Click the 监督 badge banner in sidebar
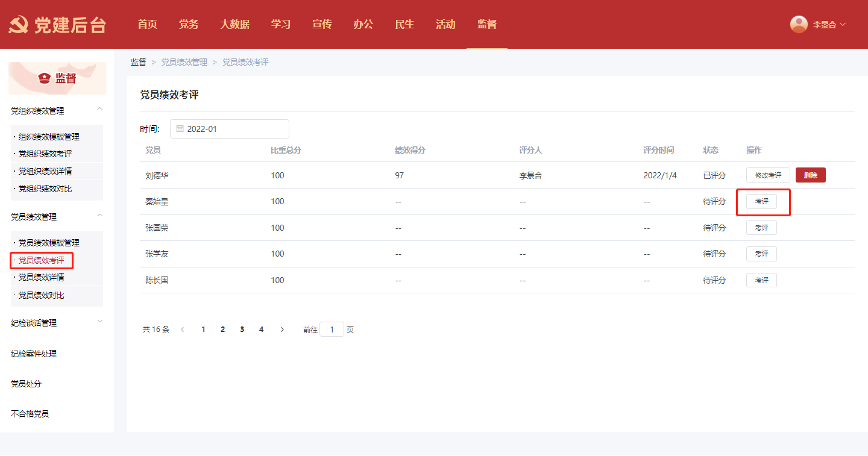Image resolution: width=868 pixels, height=456 pixels. coord(57,78)
